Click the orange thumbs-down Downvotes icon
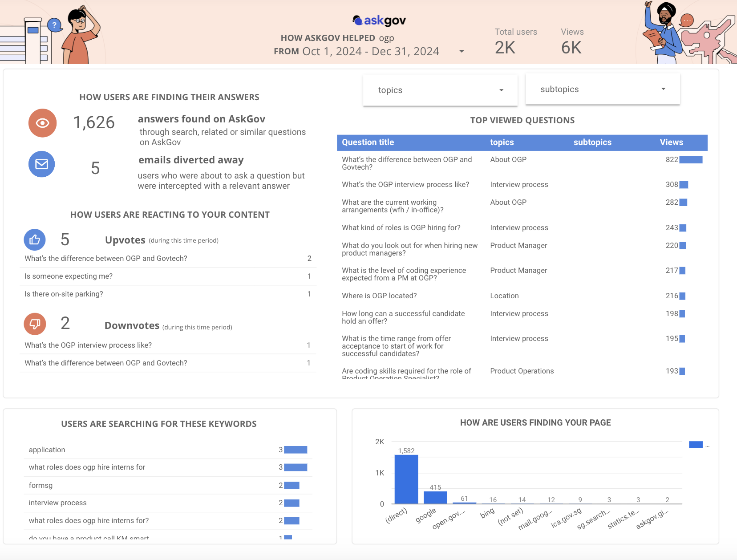Viewport: 737px width, 560px height. [35, 324]
